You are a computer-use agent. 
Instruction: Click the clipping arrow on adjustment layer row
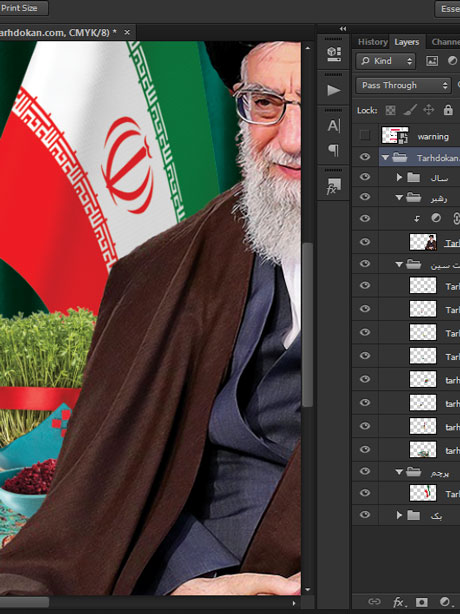(x=417, y=219)
